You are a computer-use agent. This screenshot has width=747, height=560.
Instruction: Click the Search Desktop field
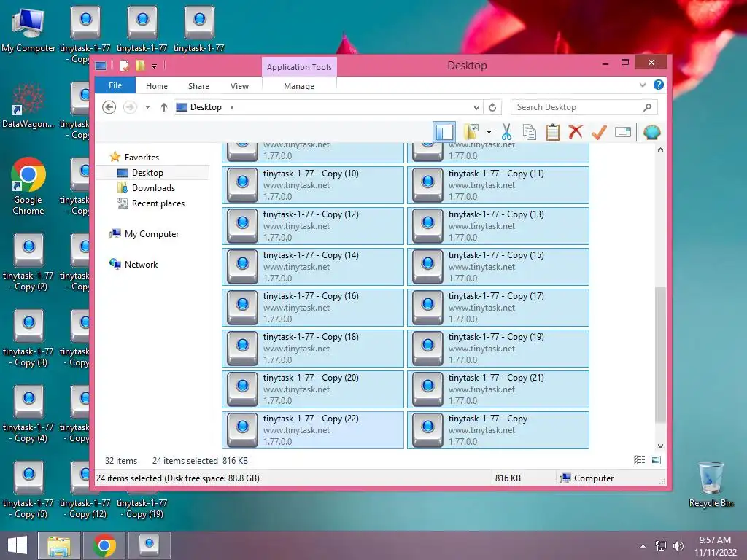click(x=584, y=107)
